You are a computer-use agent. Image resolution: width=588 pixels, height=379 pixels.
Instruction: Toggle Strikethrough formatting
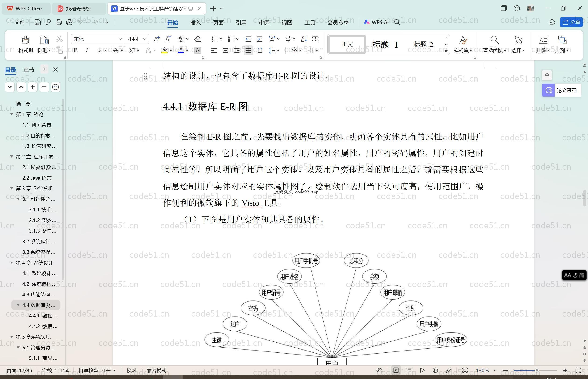(116, 50)
